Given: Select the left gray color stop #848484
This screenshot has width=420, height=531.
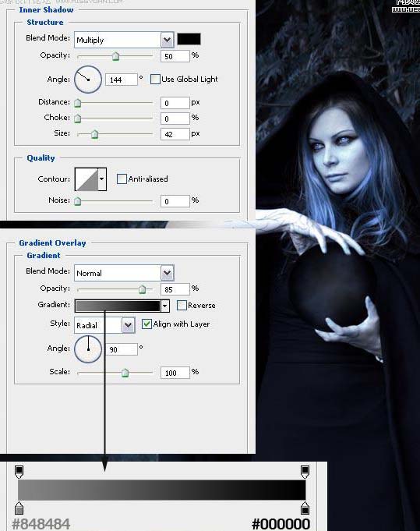Looking at the screenshot, I should (19, 508).
